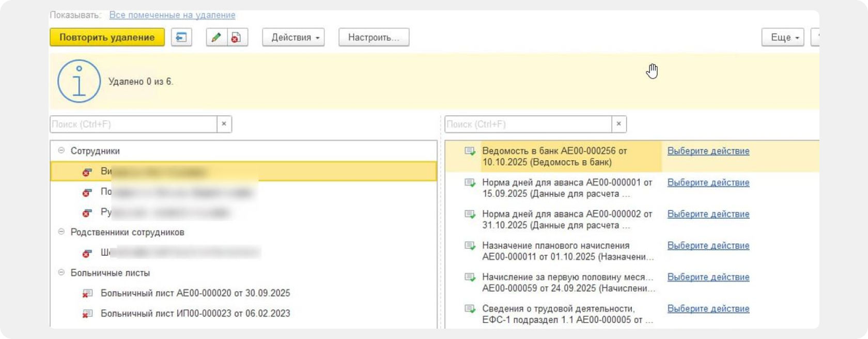Screen dimensions: 868x339
Task: Click document icon of Назначение планового начисления row
Action: 470,245
